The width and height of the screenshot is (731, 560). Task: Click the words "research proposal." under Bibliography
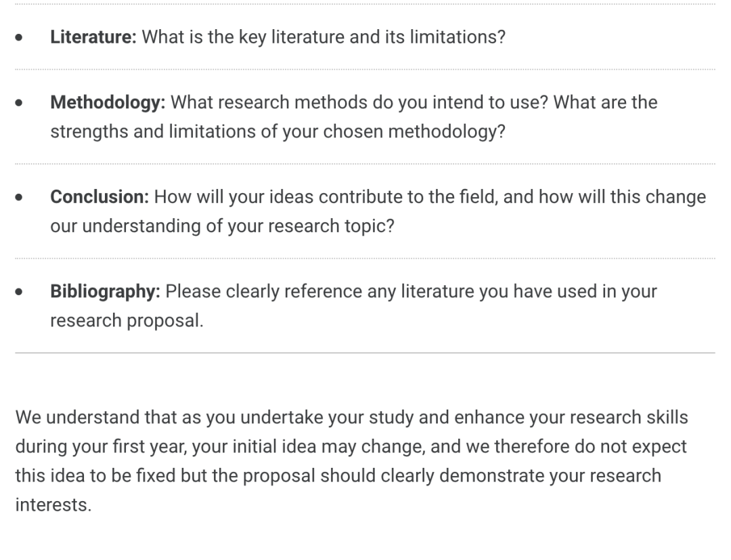coord(126,320)
